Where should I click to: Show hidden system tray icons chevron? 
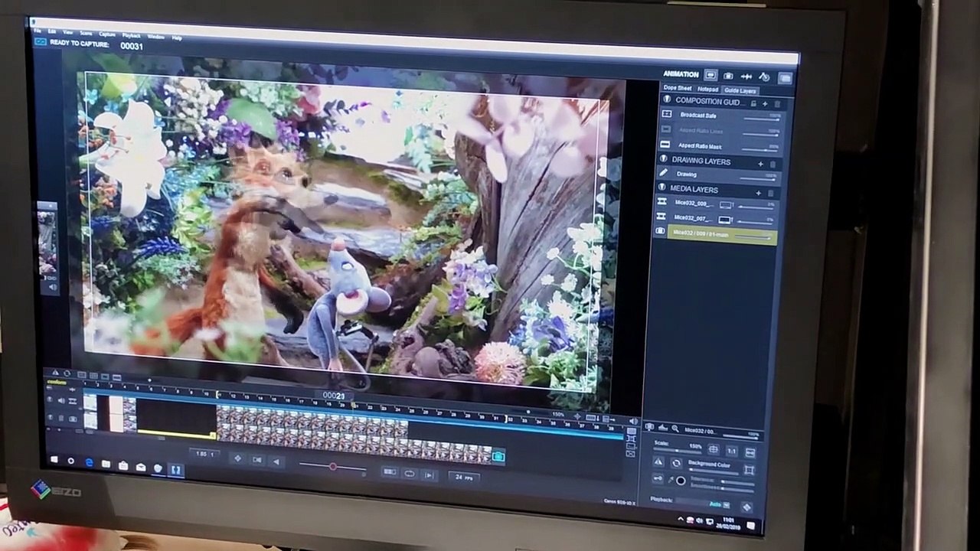pyautogui.click(x=681, y=520)
